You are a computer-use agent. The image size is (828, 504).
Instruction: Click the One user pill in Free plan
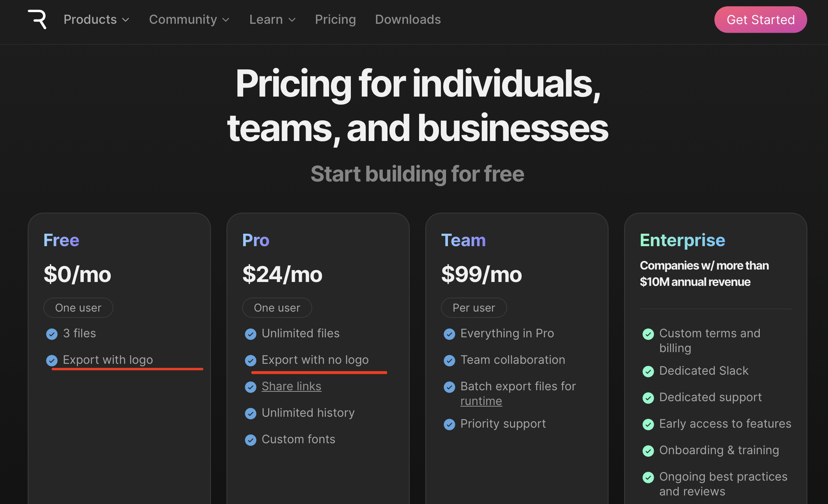click(x=78, y=308)
